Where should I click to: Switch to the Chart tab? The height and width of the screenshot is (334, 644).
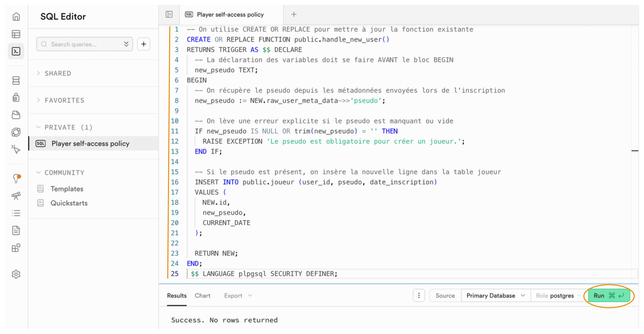point(202,295)
